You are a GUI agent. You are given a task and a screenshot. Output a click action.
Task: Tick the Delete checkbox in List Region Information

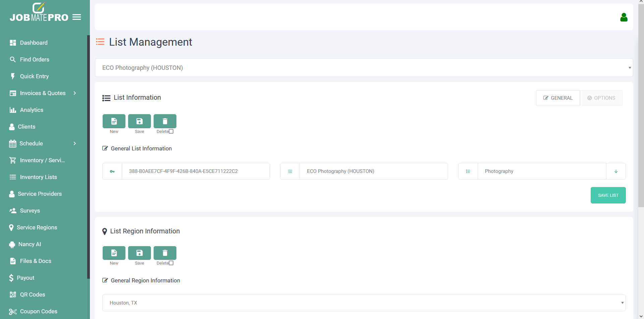[x=171, y=263]
